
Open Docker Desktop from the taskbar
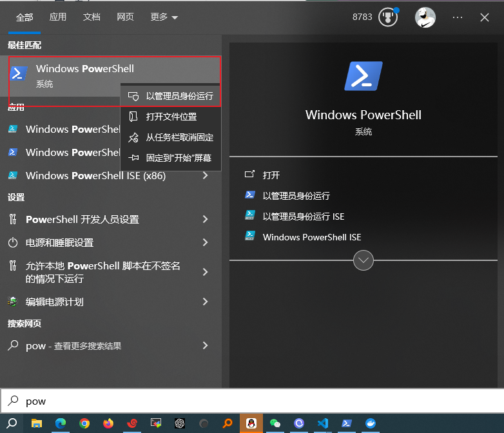tap(371, 423)
